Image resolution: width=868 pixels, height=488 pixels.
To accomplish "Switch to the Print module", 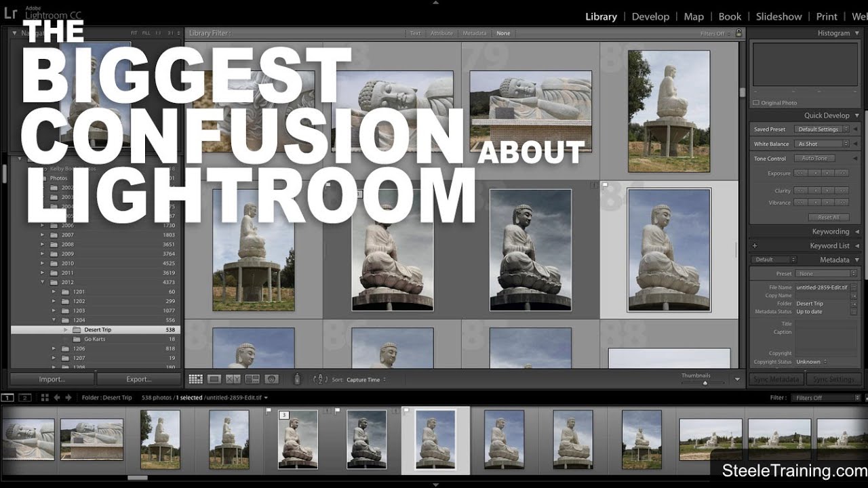I will pos(827,16).
